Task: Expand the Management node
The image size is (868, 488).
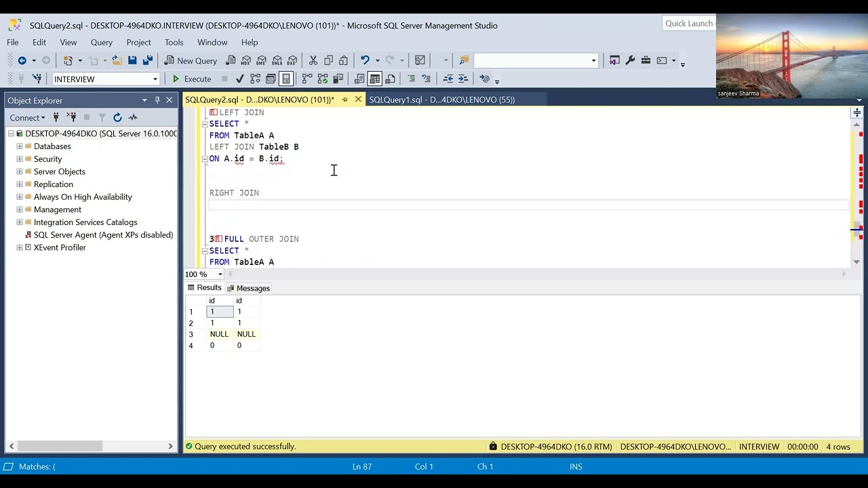Action: click(x=20, y=209)
